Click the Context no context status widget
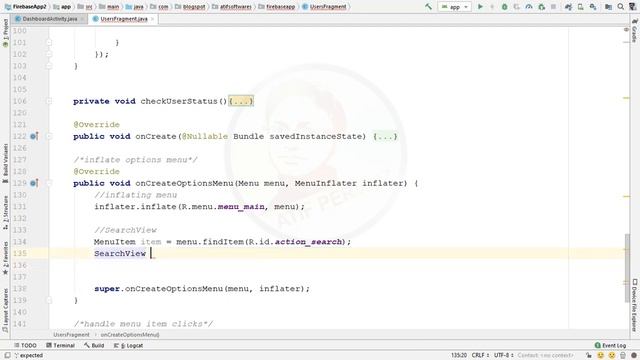640x360 pixels. click(x=545, y=356)
